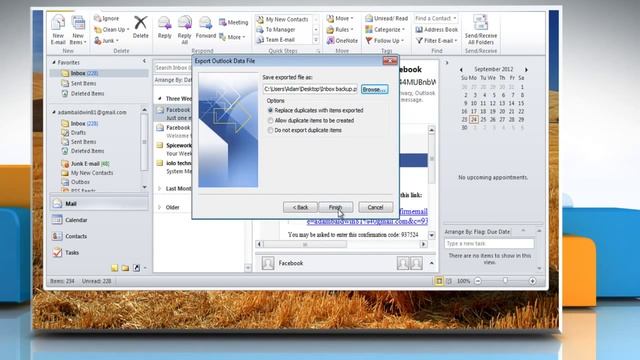Switch to Mail navigation

[x=99, y=203]
